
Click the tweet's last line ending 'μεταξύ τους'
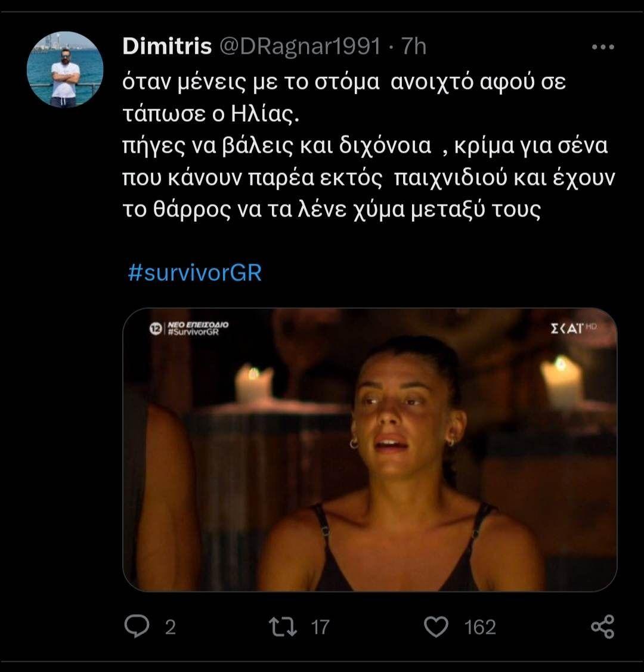click(331, 211)
